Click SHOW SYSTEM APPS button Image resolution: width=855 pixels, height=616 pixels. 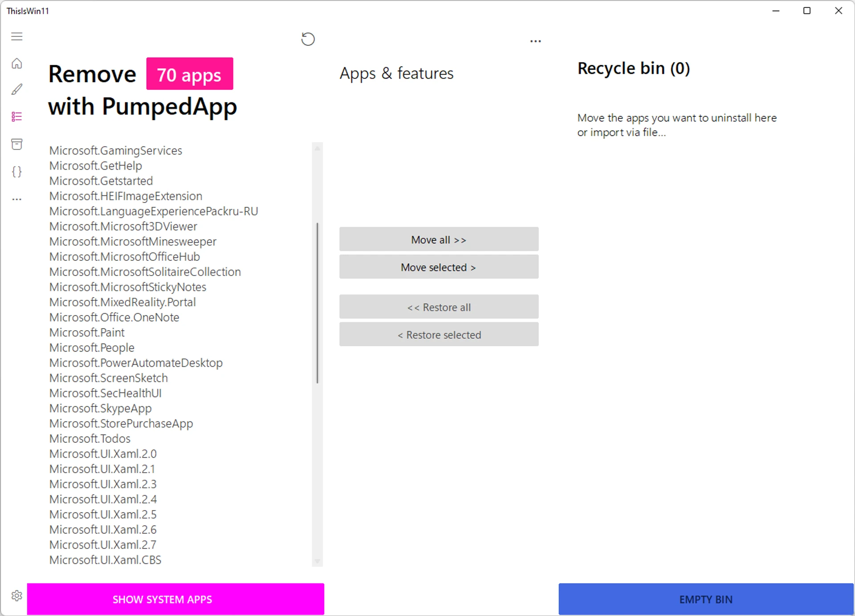pyautogui.click(x=175, y=599)
